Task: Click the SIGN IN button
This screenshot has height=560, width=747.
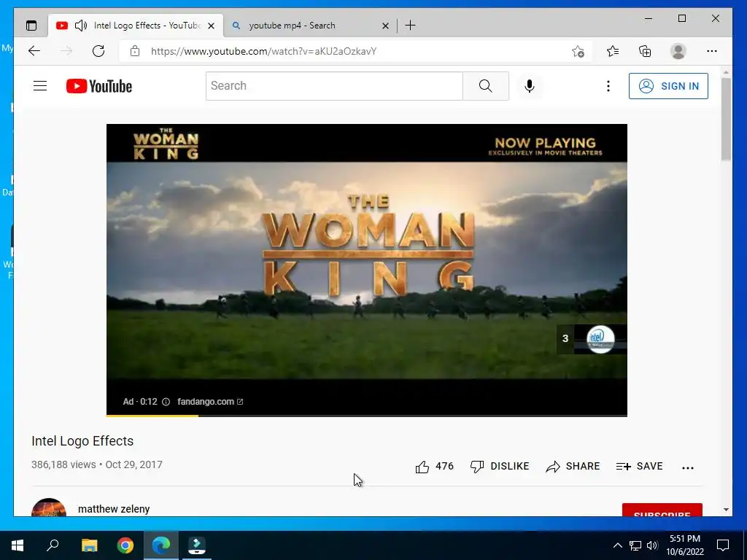Action: point(668,86)
